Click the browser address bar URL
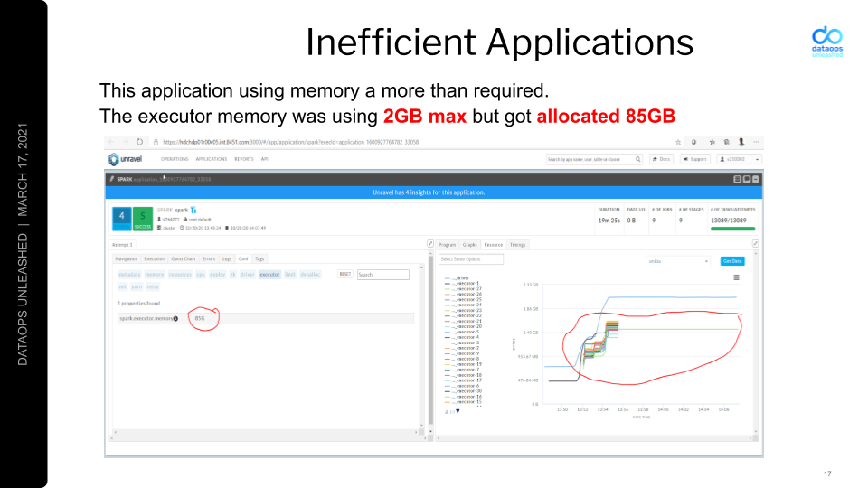The height and width of the screenshot is (488, 868). 290,142
